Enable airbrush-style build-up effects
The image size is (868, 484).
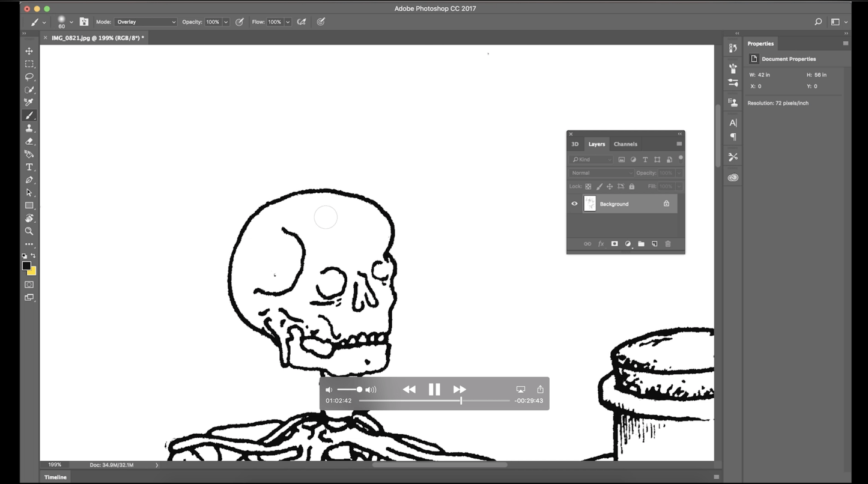[x=302, y=22]
